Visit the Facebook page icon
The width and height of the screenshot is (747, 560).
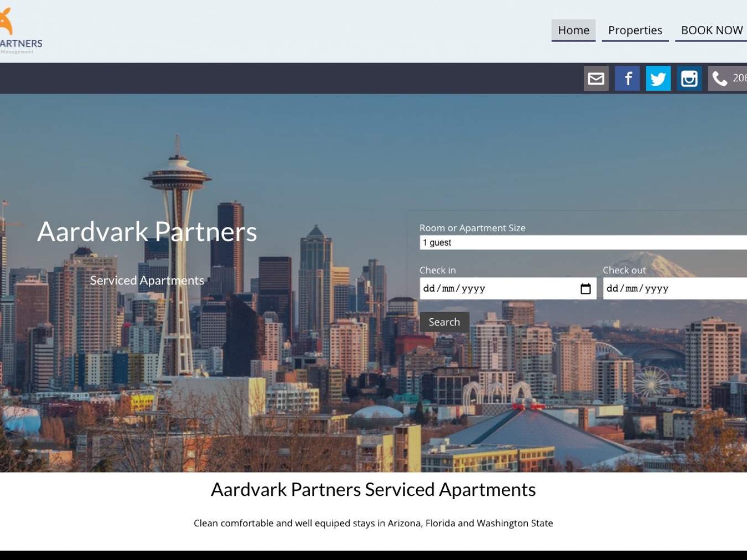click(x=627, y=79)
